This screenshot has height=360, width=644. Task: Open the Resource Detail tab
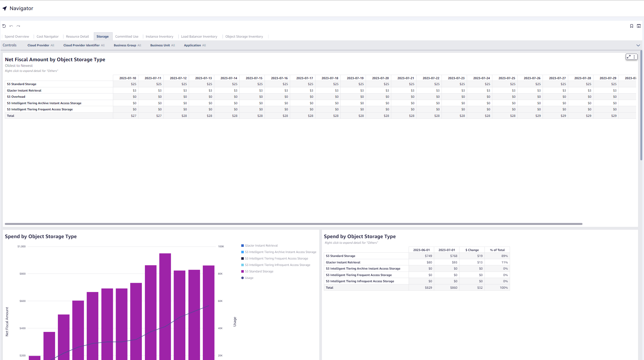pyautogui.click(x=77, y=37)
